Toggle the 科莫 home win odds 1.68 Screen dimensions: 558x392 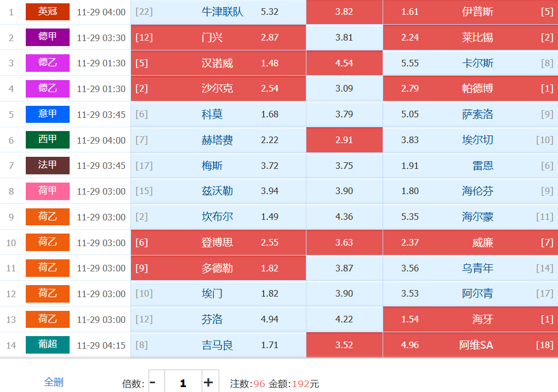click(218, 114)
